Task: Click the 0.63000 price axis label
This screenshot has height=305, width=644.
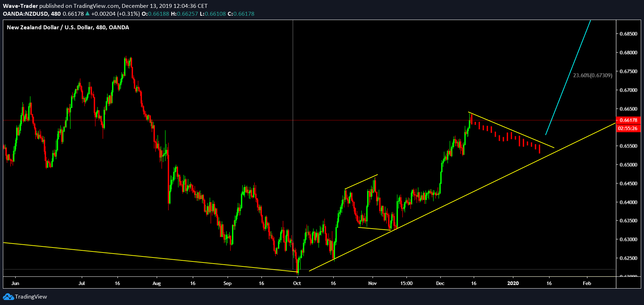Action: (628, 239)
